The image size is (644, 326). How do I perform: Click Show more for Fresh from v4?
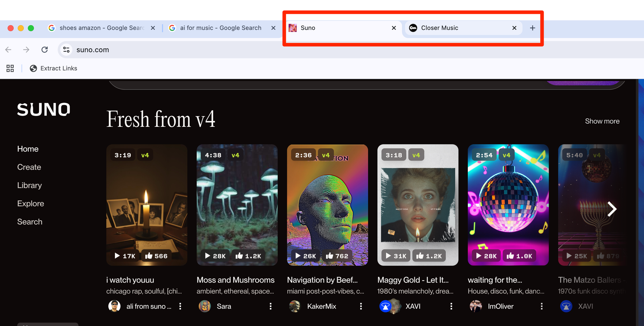coord(602,121)
